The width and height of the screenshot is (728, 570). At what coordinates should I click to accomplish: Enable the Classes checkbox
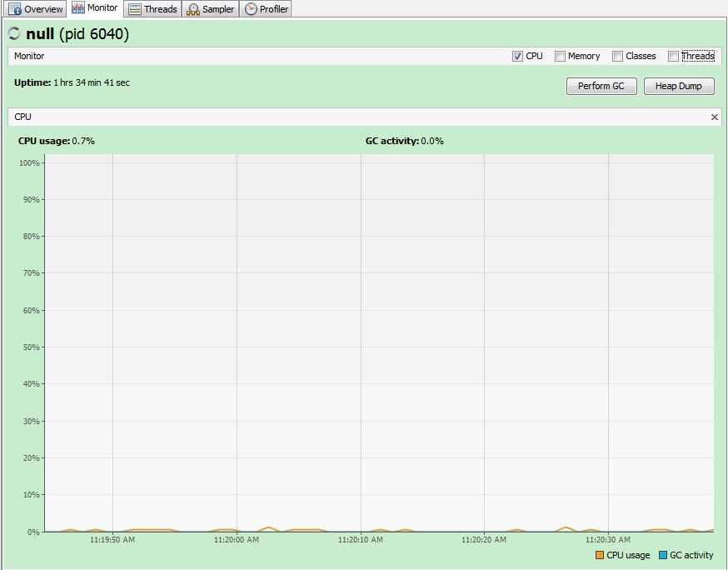point(617,56)
